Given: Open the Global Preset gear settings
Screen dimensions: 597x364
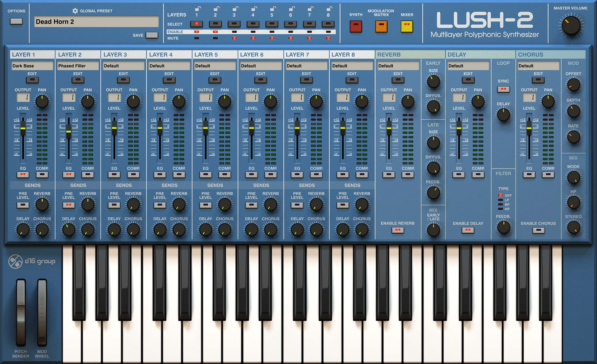Looking at the screenshot, I should click(75, 11).
